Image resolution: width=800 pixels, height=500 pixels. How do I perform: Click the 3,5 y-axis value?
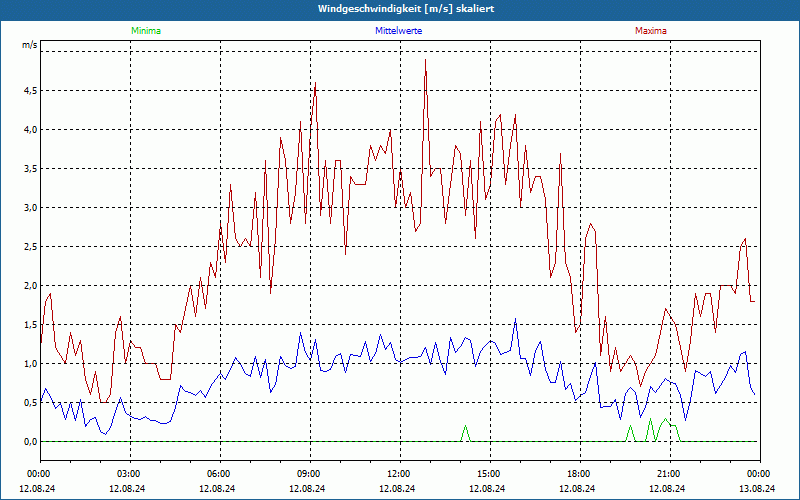(31, 169)
